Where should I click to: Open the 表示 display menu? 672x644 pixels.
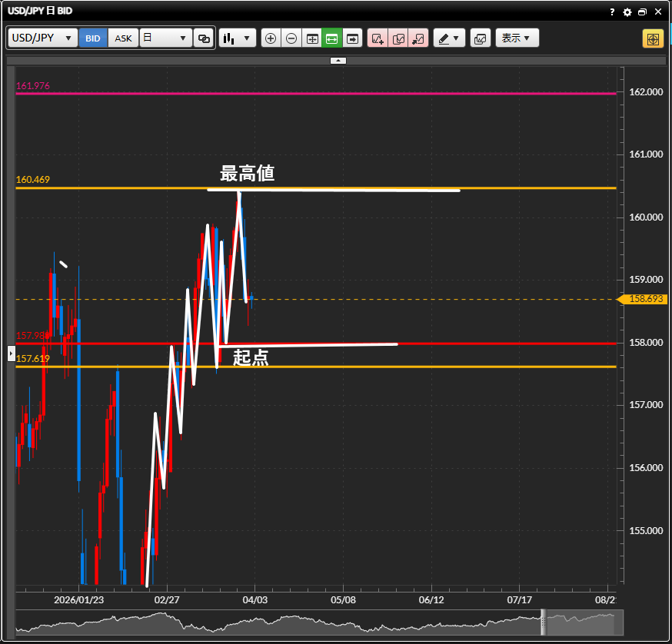[x=517, y=38]
